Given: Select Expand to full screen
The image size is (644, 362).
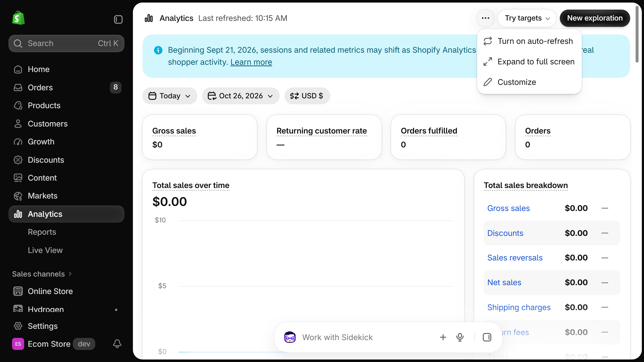Looking at the screenshot, I should [529, 62].
